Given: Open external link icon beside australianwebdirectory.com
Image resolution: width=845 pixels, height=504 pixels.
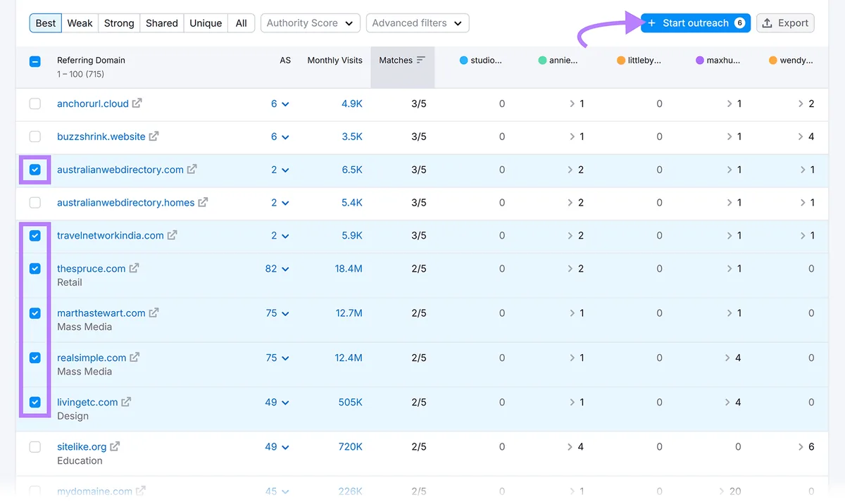Looking at the screenshot, I should [x=192, y=170].
